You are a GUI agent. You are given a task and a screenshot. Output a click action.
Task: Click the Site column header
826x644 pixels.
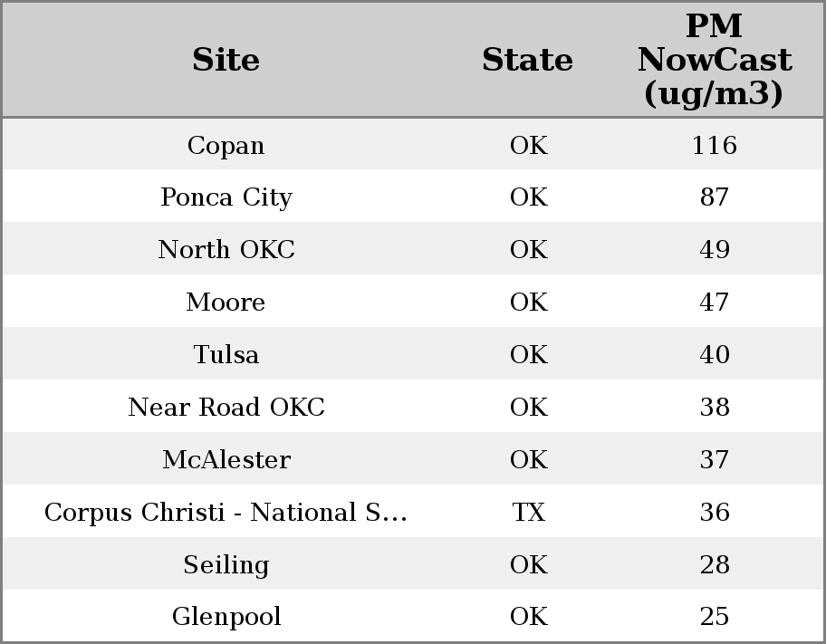226,60
